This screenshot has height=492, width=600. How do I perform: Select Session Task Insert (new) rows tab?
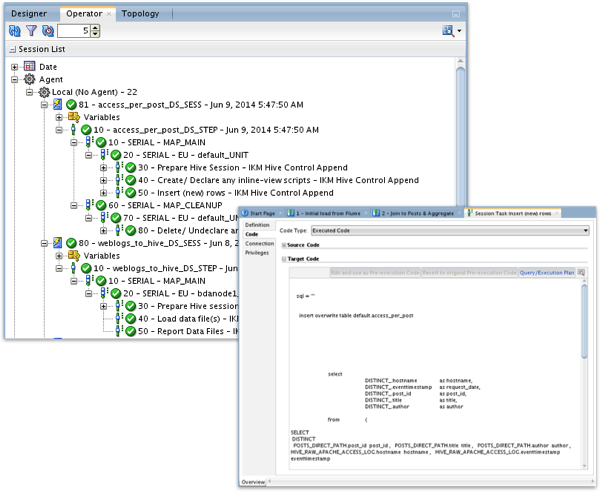[513, 213]
